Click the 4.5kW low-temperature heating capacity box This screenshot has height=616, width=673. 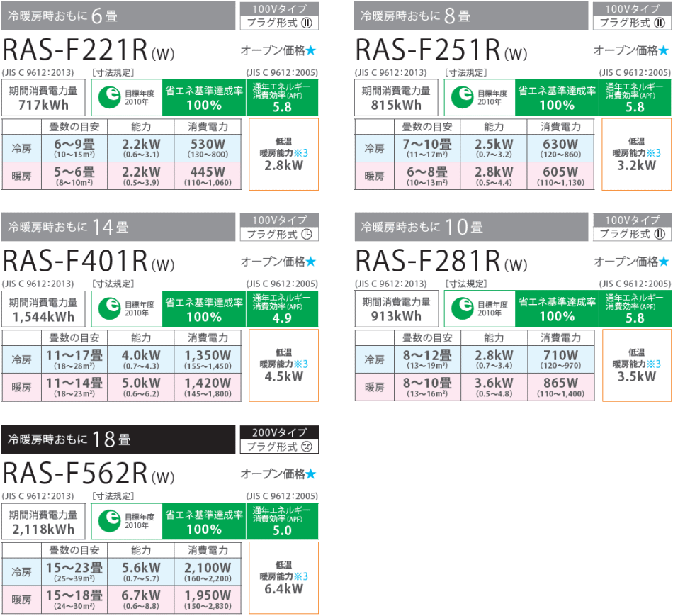283,366
